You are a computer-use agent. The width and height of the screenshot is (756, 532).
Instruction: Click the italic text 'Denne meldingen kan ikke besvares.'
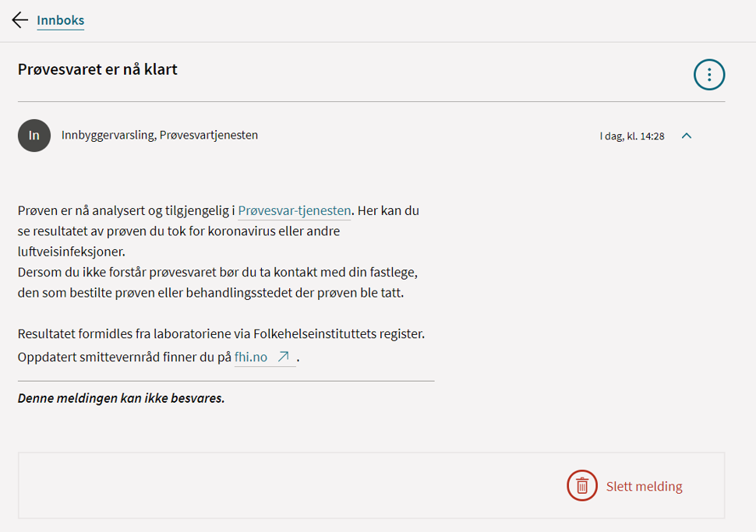point(121,398)
